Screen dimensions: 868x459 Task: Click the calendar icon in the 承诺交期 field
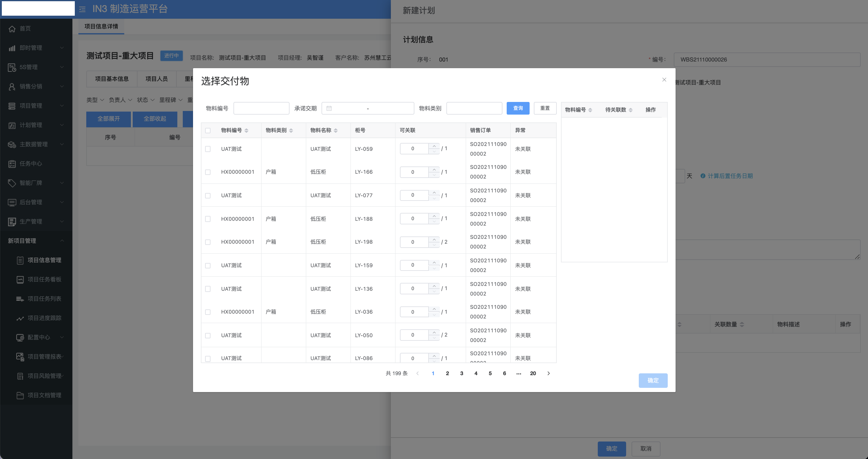[329, 108]
